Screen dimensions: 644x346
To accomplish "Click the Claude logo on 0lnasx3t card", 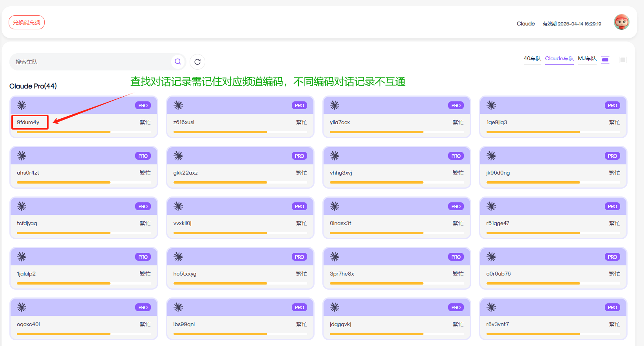I will 335,206.
